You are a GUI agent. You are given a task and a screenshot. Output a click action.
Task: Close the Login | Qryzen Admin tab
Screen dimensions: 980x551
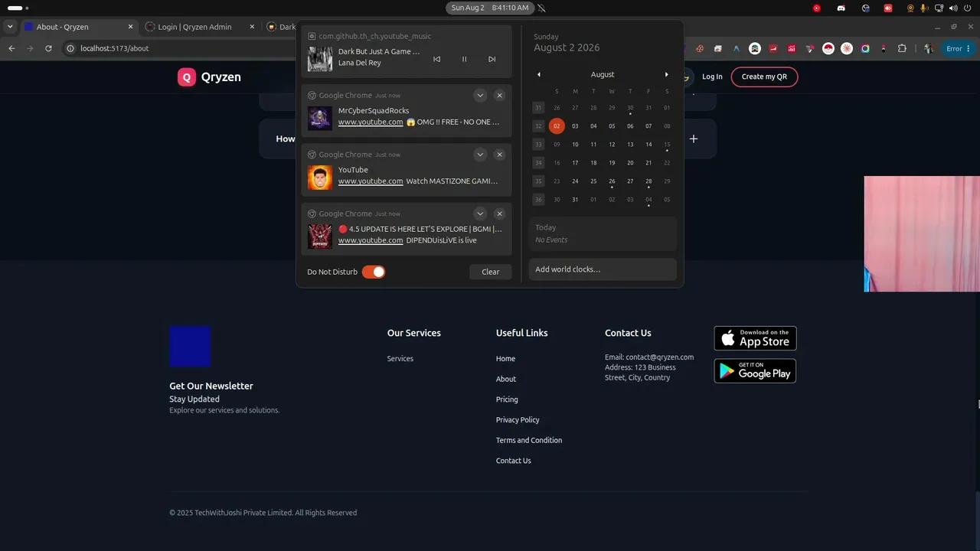pyautogui.click(x=251, y=27)
